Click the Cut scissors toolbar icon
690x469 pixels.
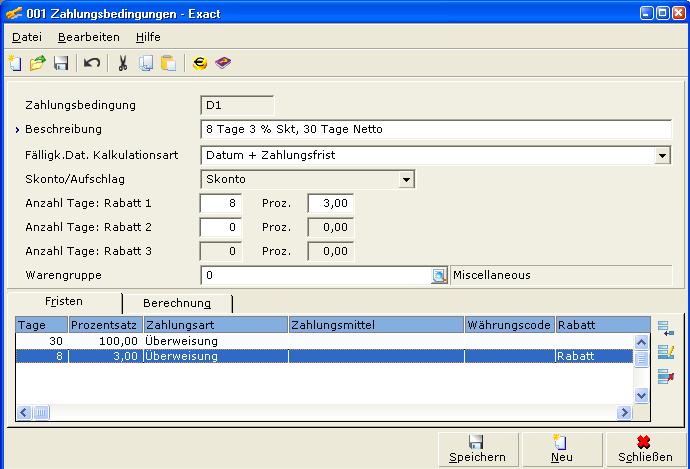point(123,63)
